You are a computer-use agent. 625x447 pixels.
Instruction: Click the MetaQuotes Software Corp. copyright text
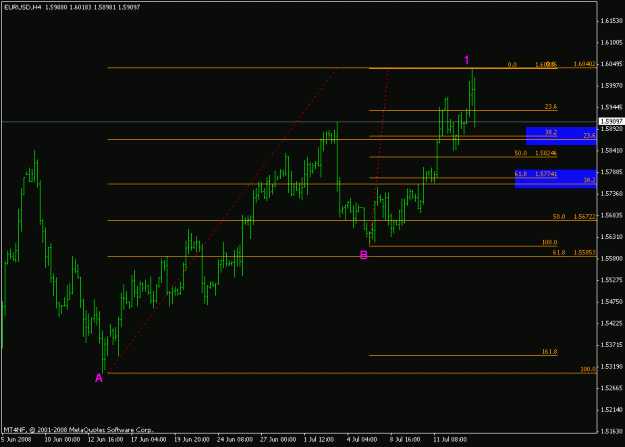[78, 430]
